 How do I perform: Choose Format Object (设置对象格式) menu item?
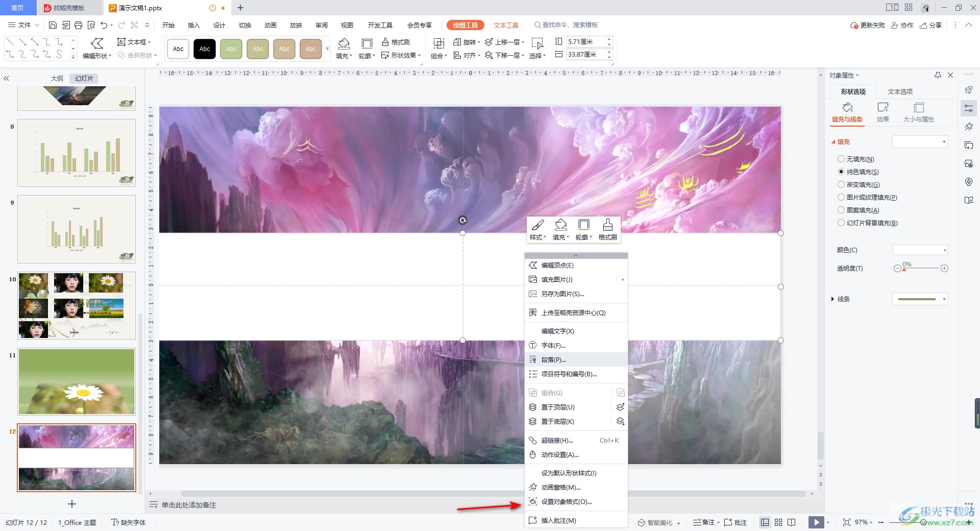pyautogui.click(x=576, y=501)
